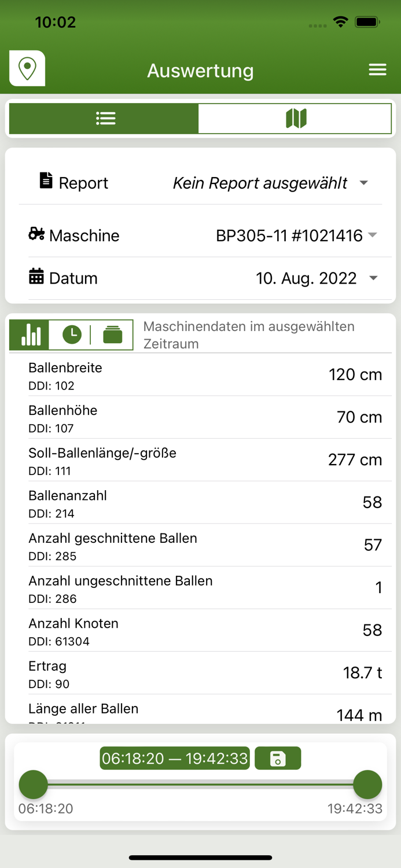Click the left time range slider handle
This screenshot has width=401, height=868.
[x=33, y=784]
